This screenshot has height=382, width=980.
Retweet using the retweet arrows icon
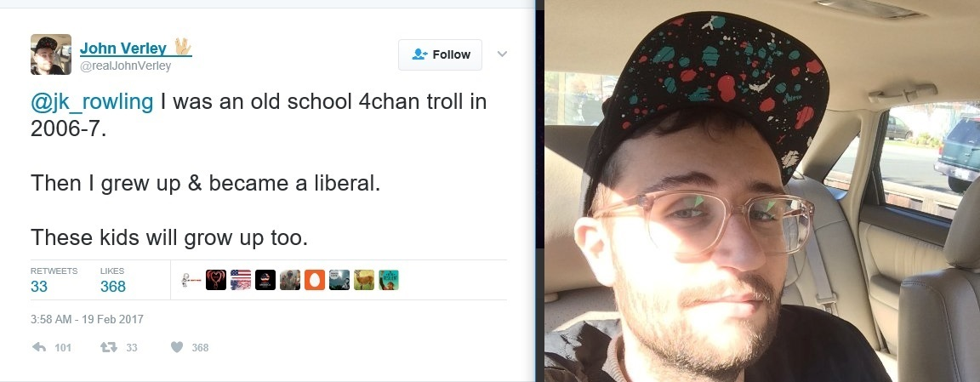pos(110,347)
